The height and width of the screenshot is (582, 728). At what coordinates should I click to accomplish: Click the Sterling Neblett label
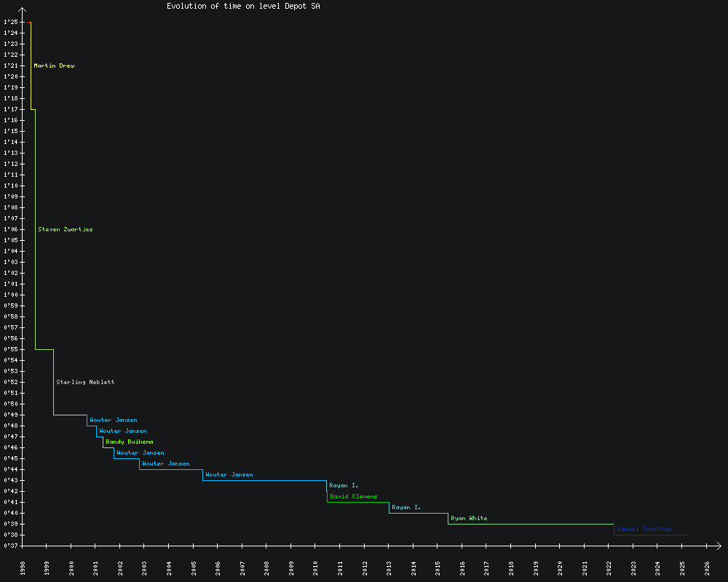(85, 383)
